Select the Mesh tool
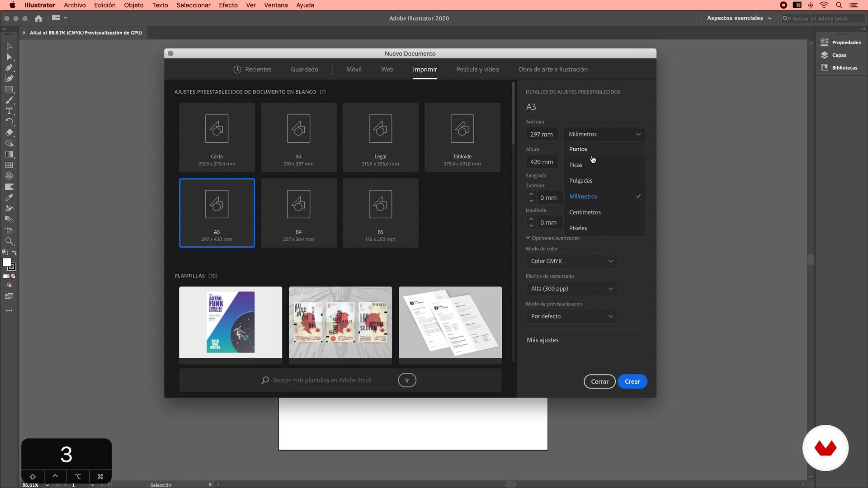The width and height of the screenshot is (868, 488). [x=9, y=165]
